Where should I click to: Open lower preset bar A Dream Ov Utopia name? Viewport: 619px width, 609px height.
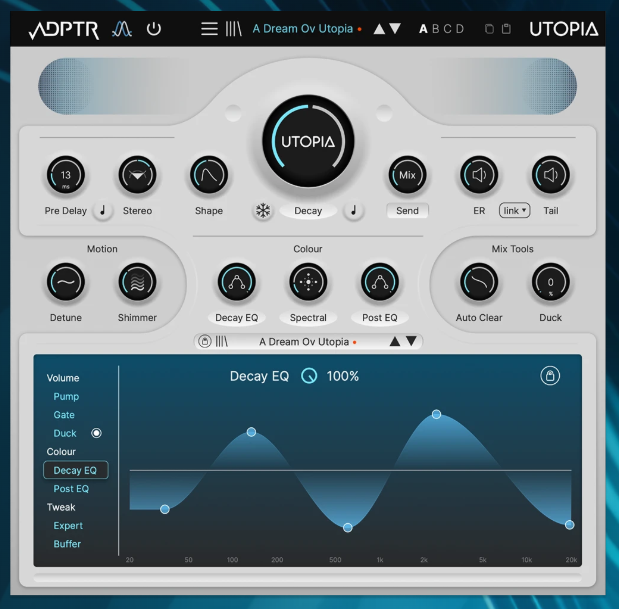coord(304,342)
